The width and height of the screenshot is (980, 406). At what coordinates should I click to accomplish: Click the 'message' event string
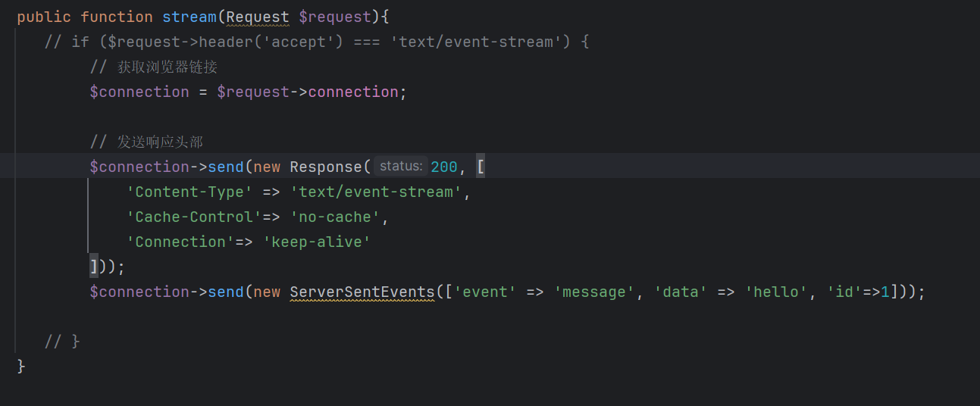pyautogui.click(x=593, y=292)
